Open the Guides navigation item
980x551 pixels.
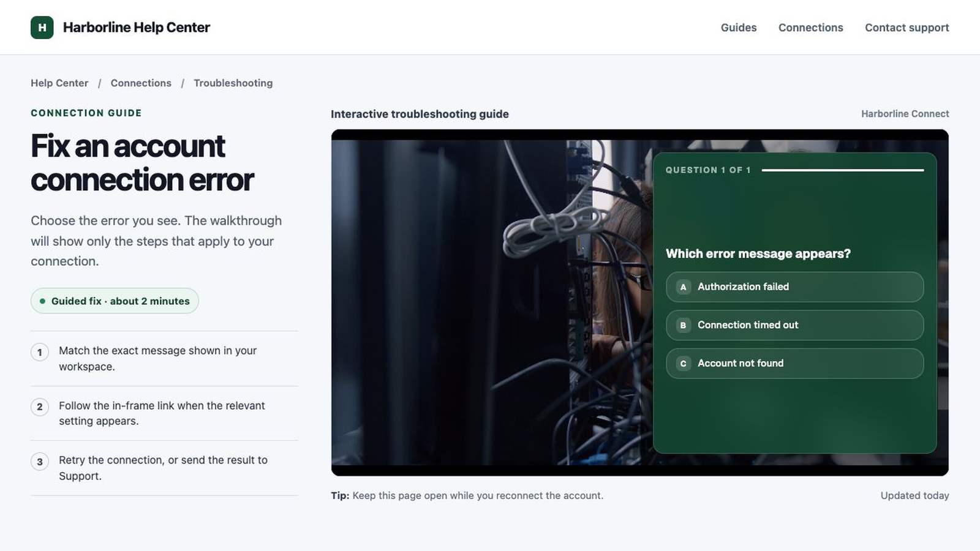[739, 28]
